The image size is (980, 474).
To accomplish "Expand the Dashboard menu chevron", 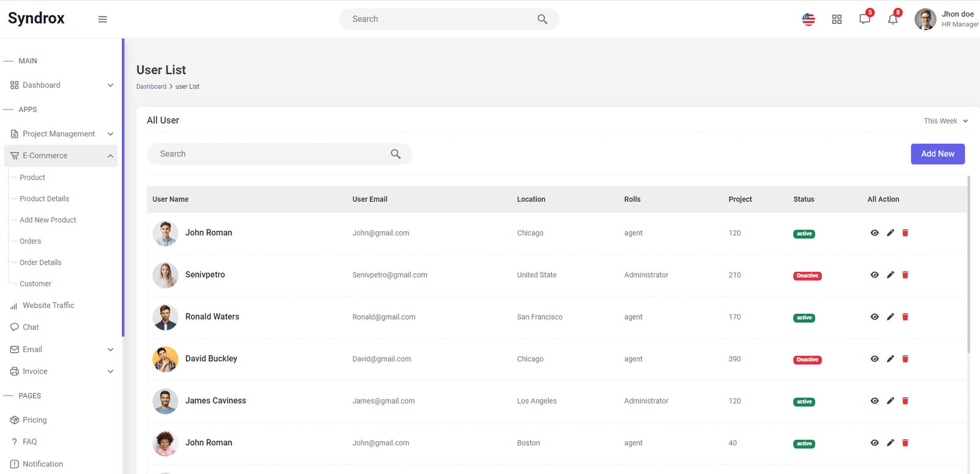I will click(110, 85).
